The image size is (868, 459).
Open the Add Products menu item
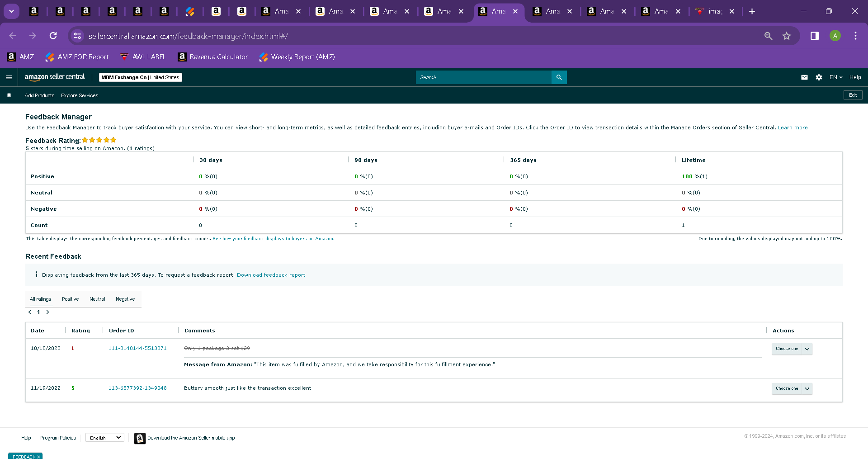click(x=39, y=95)
